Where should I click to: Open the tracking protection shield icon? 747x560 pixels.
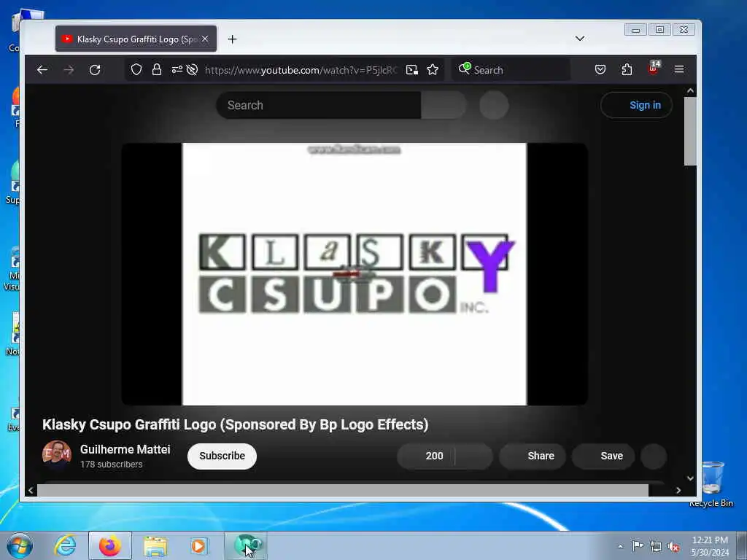tap(136, 70)
